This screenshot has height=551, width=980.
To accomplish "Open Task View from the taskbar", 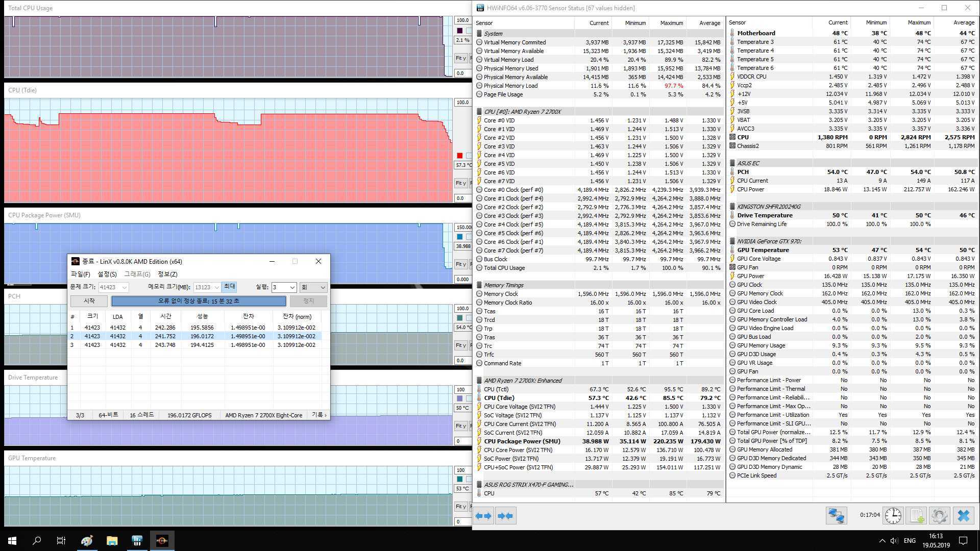I will pos(61,540).
